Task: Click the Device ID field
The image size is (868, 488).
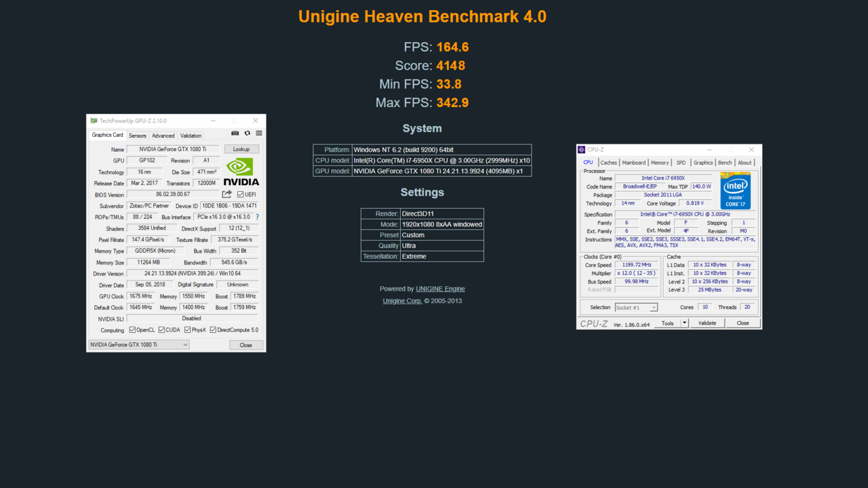Action: pos(229,205)
